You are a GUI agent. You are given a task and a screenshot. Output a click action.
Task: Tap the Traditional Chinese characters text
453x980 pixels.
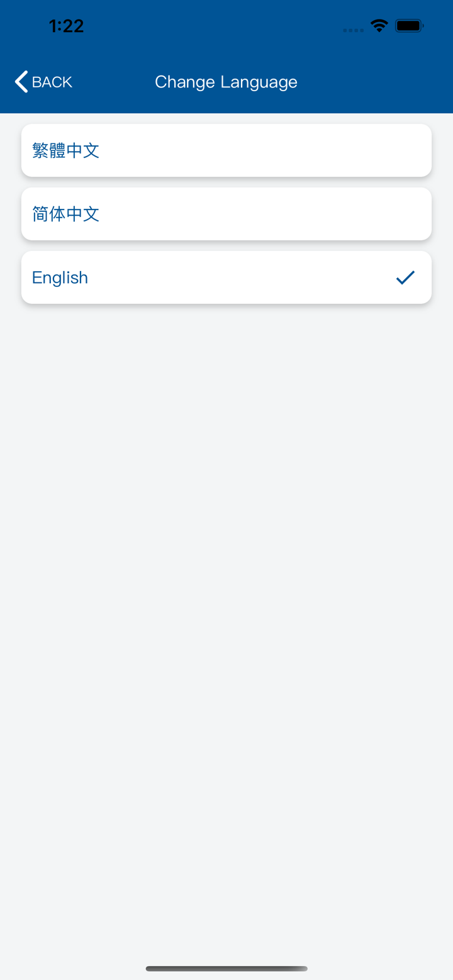[x=65, y=150]
